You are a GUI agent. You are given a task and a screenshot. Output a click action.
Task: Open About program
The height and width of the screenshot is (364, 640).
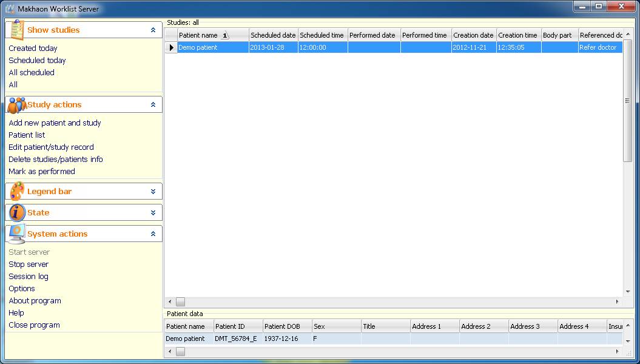tap(35, 301)
